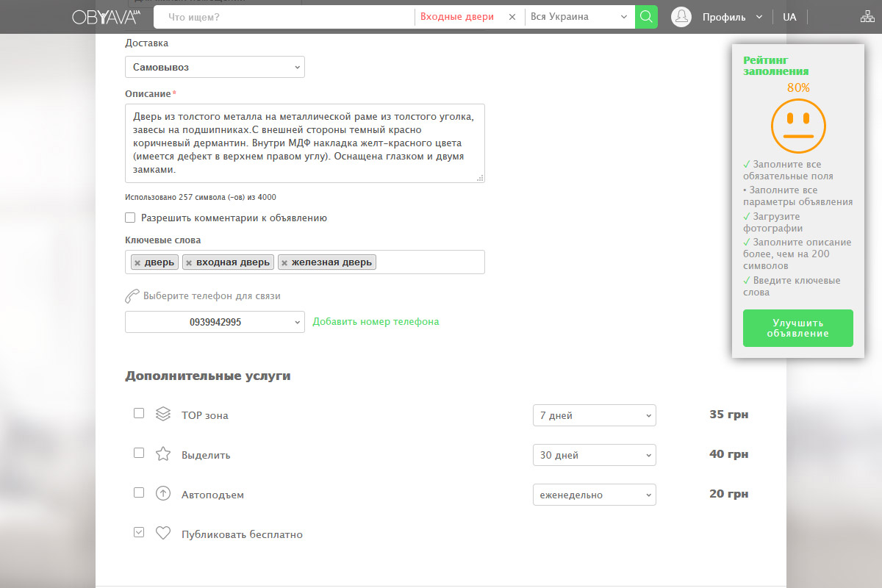Remove the 'дверь' keyword tag
This screenshot has height=588, width=882.
(137, 262)
